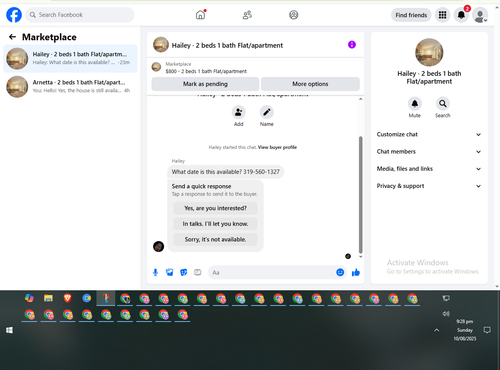Viewport: 500px width, 370px height.
Task: Click the Search Facebook field
Action: pos(80,15)
